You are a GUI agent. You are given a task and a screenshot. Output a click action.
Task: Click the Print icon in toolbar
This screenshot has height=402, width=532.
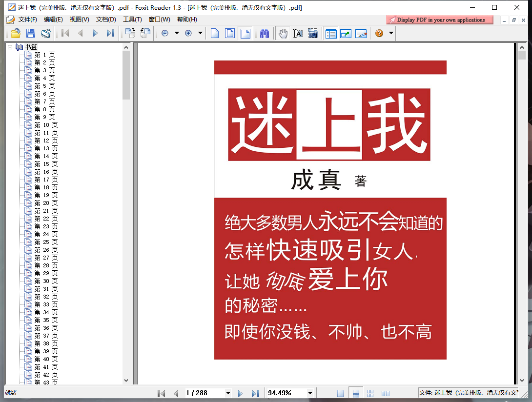46,33
